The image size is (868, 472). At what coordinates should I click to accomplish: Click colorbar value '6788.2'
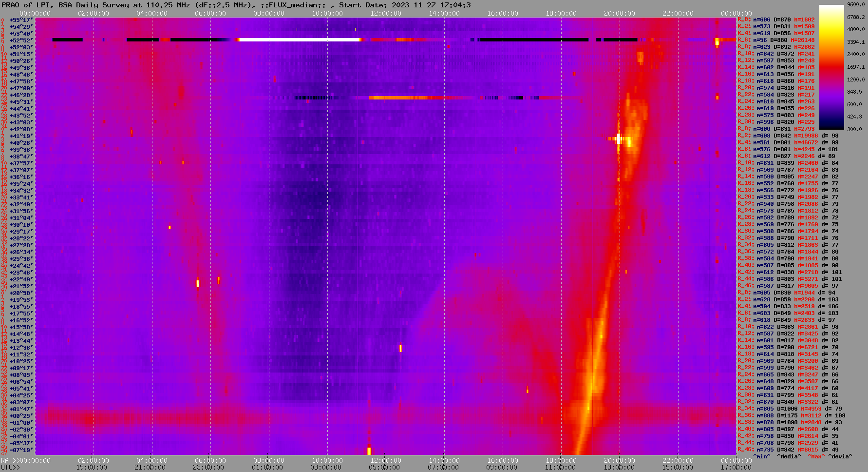click(x=856, y=17)
